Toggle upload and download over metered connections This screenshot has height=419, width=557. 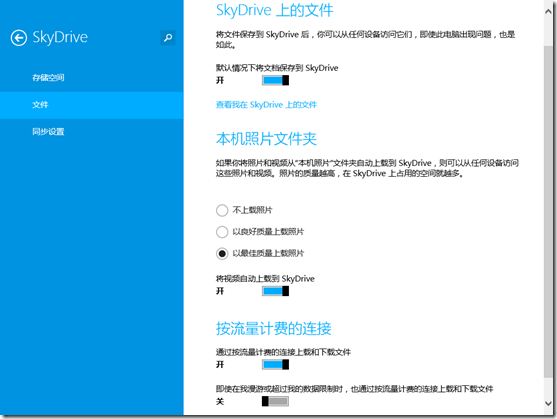pos(275,365)
